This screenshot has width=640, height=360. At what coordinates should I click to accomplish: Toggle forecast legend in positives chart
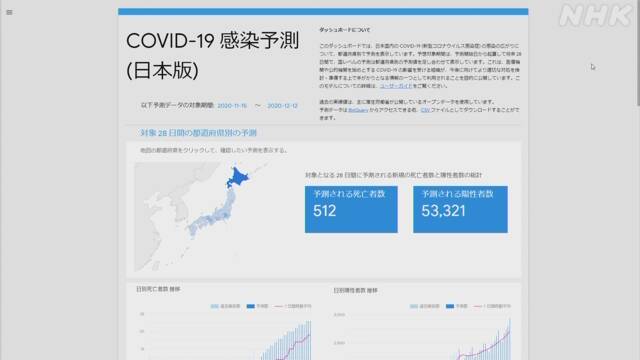click(x=456, y=306)
